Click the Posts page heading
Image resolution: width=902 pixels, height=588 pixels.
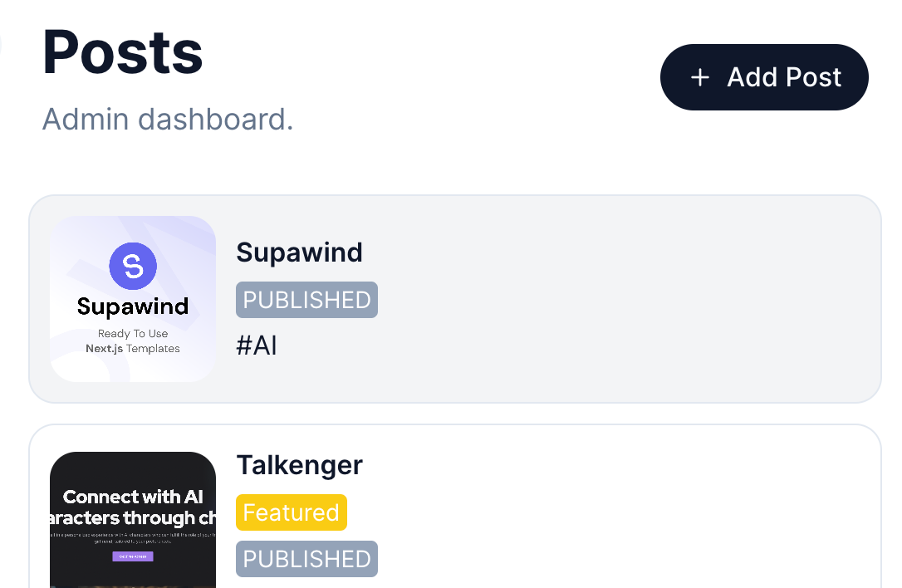click(122, 51)
